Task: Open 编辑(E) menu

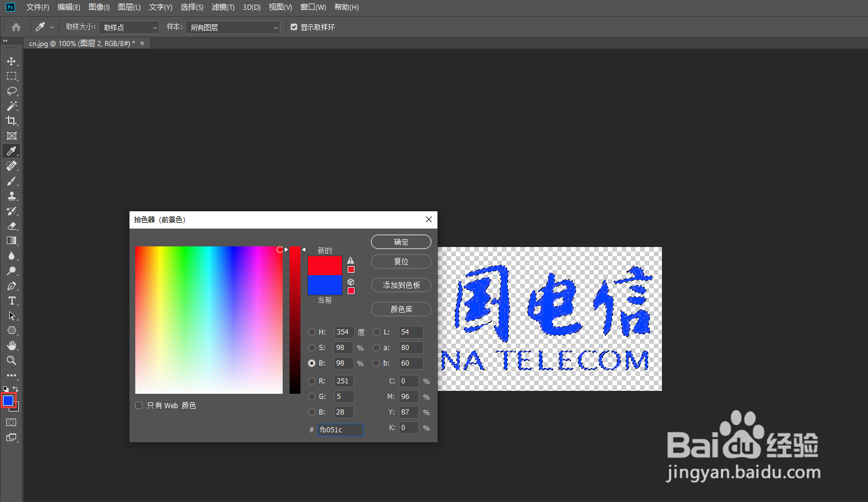Action: [x=69, y=7]
